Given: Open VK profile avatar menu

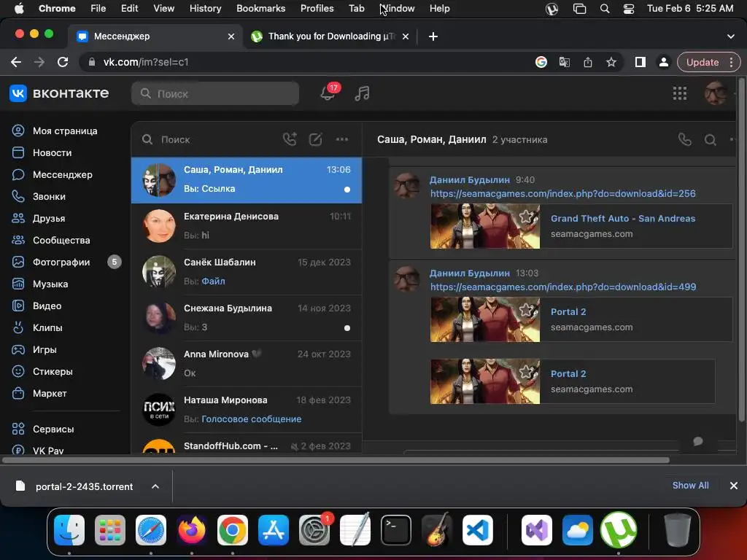Looking at the screenshot, I should (716, 93).
